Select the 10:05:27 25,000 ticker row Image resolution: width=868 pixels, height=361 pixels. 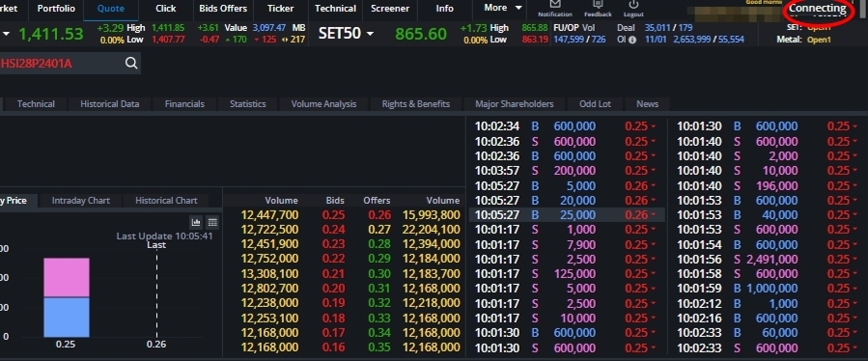point(567,215)
